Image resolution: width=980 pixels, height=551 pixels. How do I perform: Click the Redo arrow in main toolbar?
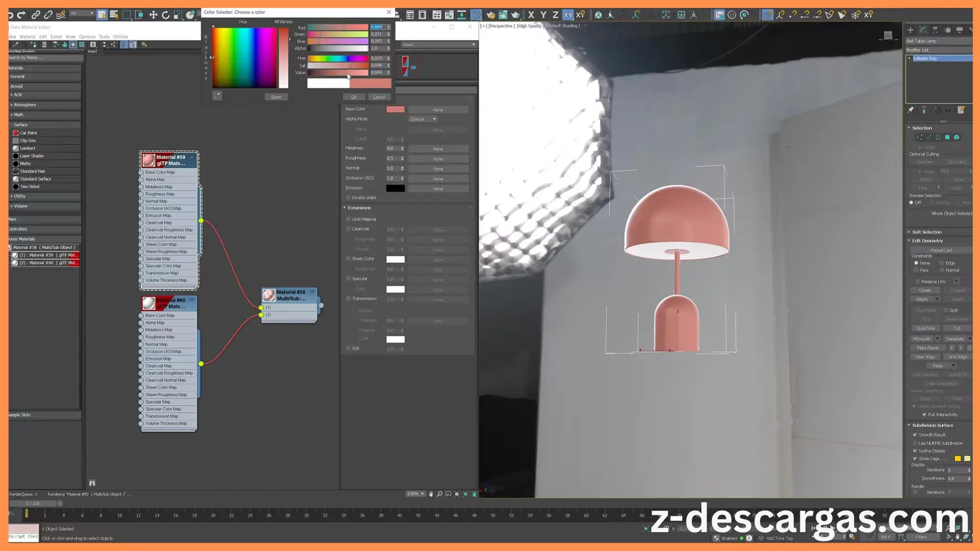[21, 15]
